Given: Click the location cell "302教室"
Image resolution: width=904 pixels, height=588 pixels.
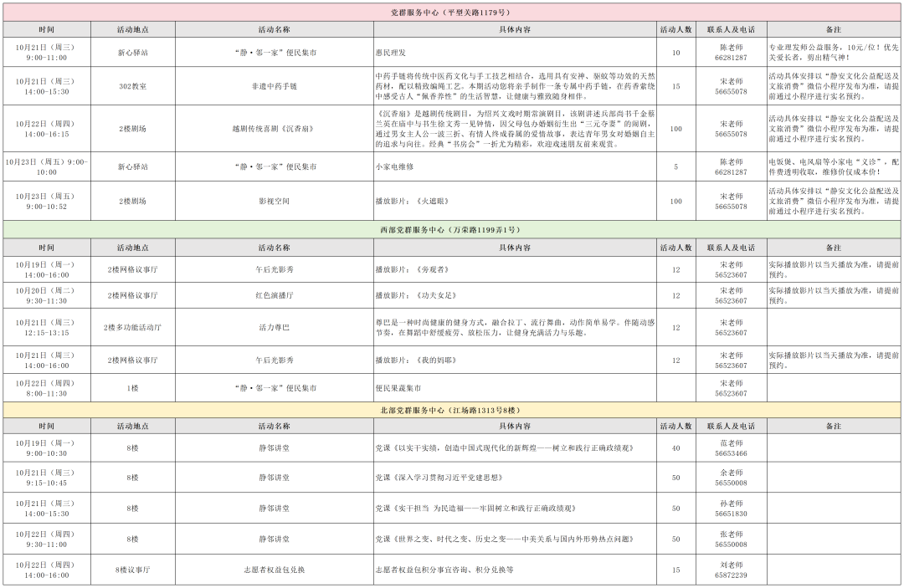Looking at the screenshot, I should click(x=133, y=86).
